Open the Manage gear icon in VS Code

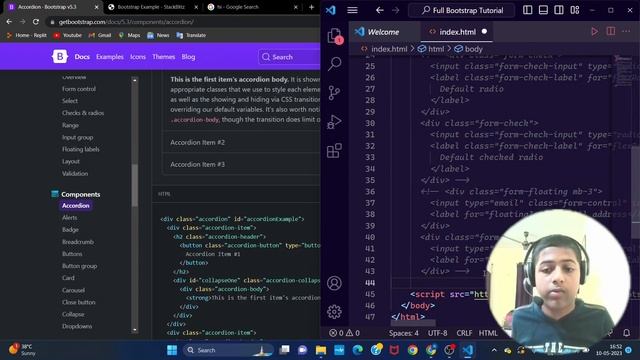[x=334, y=312]
